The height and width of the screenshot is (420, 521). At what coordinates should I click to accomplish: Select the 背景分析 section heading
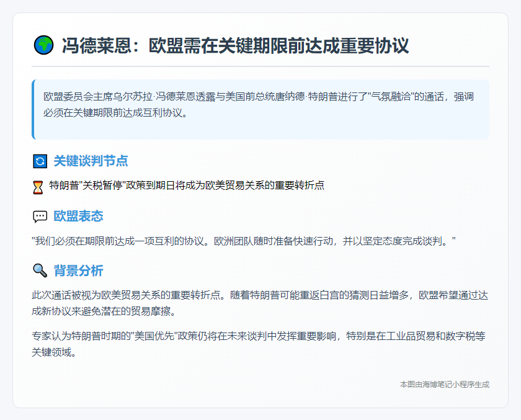[x=78, y=270]
